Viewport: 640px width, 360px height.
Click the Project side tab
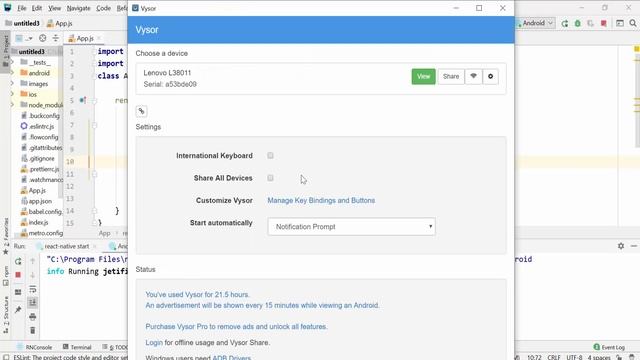[6, 51]
